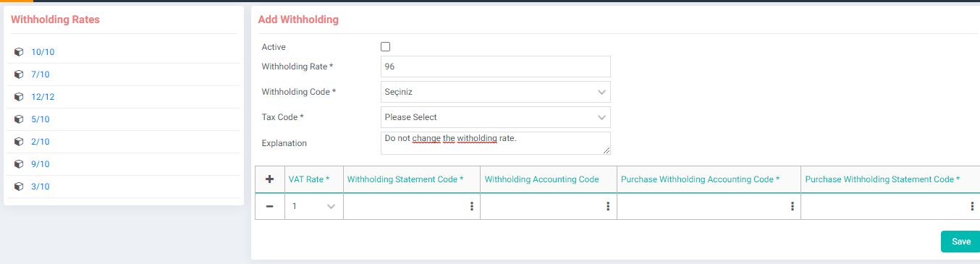
Task: Expand the VAT Rate dropdown in row
Action: click(x=314, y=206)
